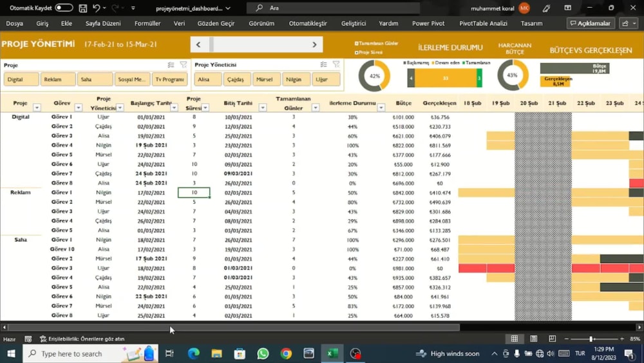
Task: Expand file name dropdown in title bar
Action: pyautogui.click(x=228, y=8)
